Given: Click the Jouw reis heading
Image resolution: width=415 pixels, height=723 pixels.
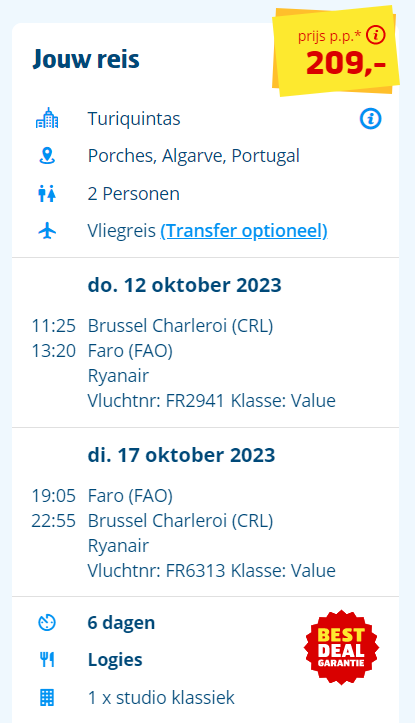Looking at the screenshot, I should coord(86,59).
